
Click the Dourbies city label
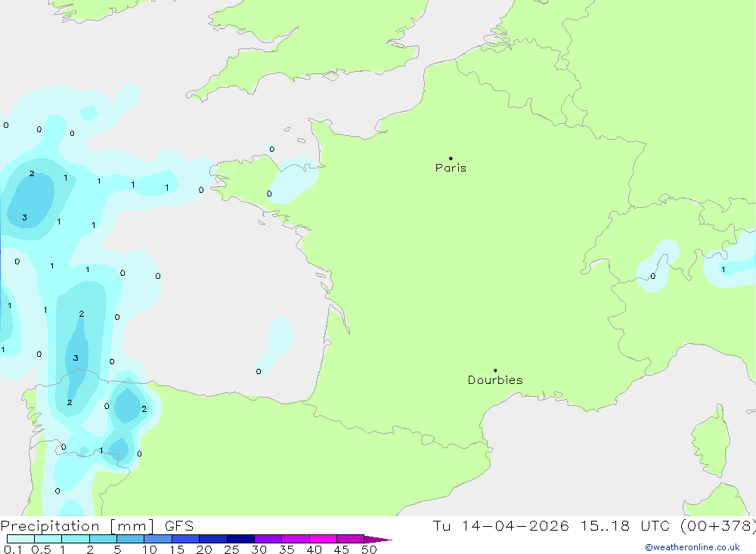495,380
